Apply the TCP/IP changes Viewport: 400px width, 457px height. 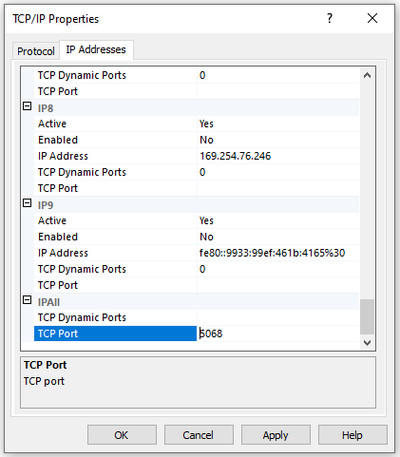275,435
